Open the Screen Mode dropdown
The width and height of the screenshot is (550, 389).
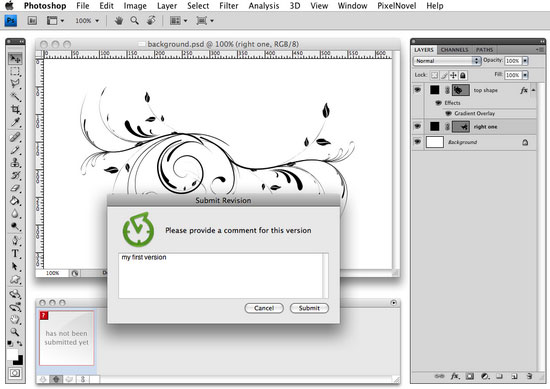tap(205, 21)
